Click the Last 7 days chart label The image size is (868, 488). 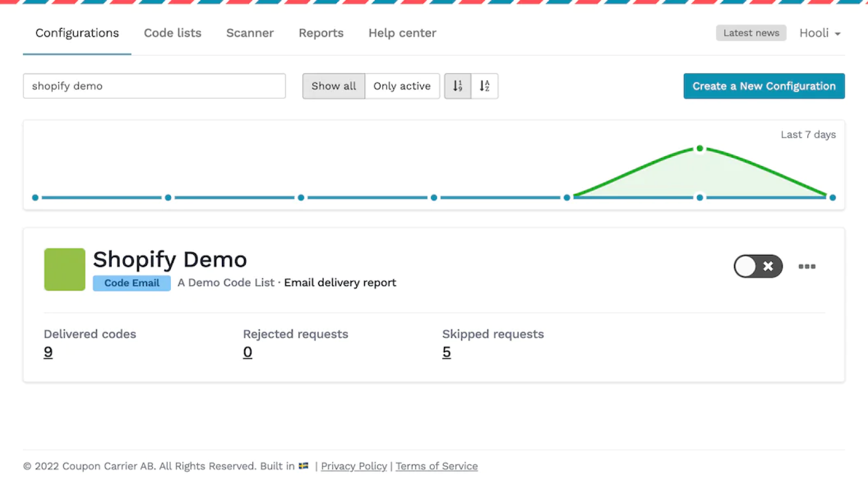(808, 135)
